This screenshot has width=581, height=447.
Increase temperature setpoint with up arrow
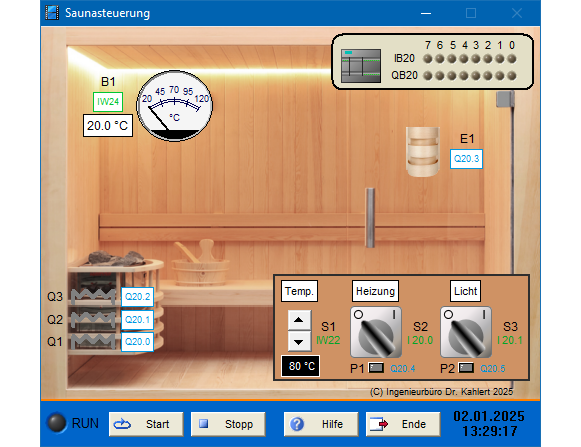coord(299,320)
